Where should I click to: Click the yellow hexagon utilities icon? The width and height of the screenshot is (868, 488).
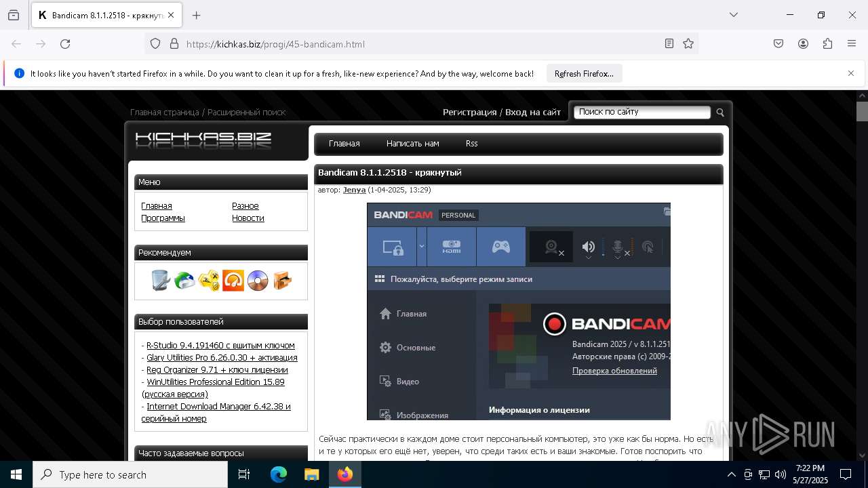[209, 280]
